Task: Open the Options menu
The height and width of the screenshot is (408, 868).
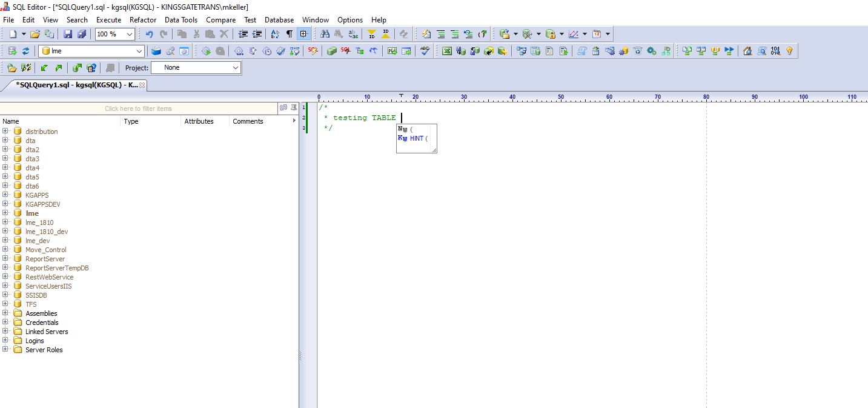Action: (x=350, y=19)
